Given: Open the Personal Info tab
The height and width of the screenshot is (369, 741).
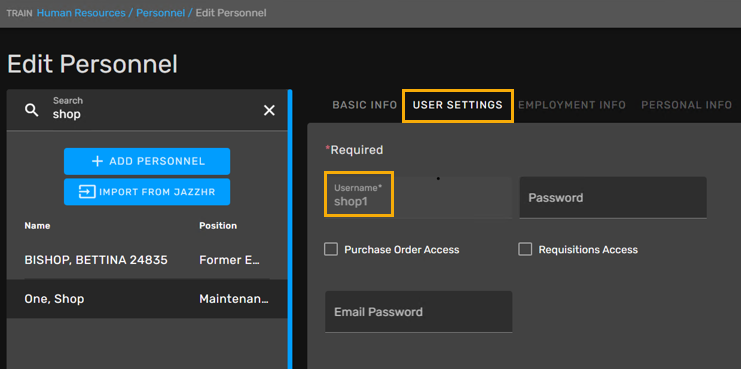Looking at the screenshot, I should (686, 105).
